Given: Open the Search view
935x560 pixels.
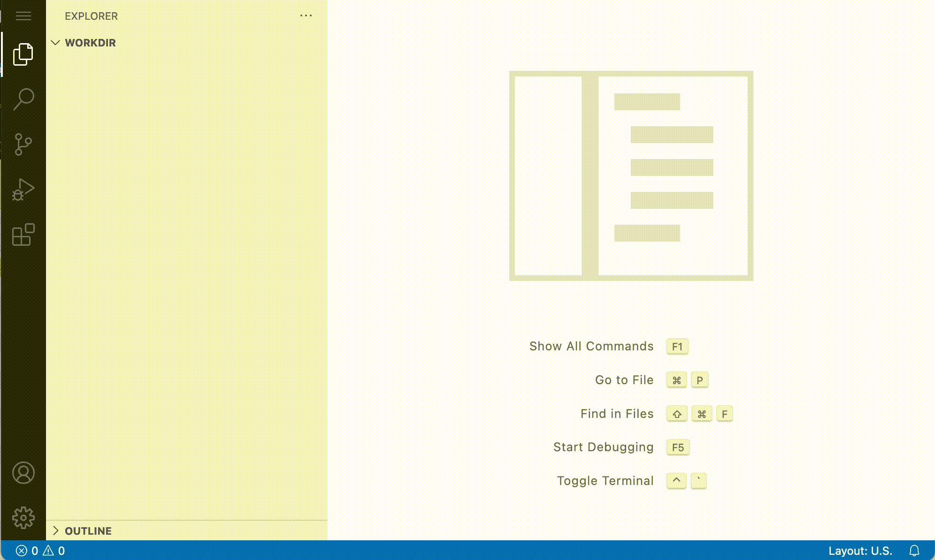Looking at the screenshot, I should click(x=23, y=99).
